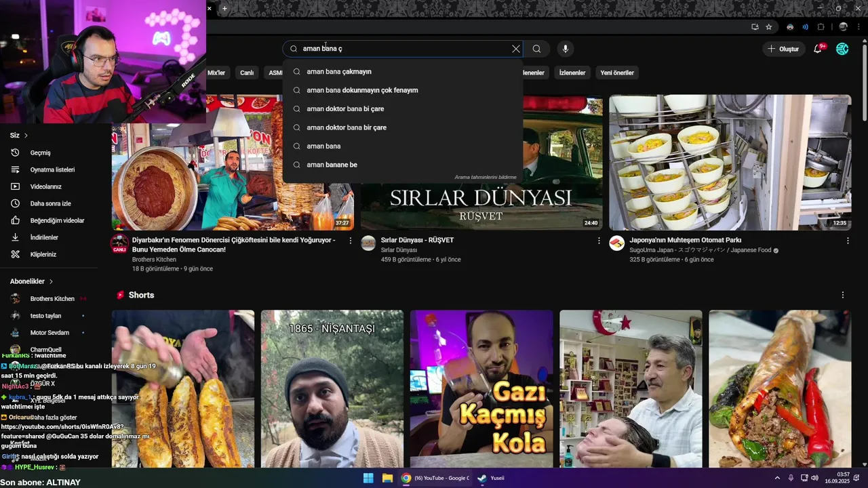The width and height of the screenshot is (868, 488).
Task: Play the 1865 Nişantaşı short
Action: click(332, 389)
